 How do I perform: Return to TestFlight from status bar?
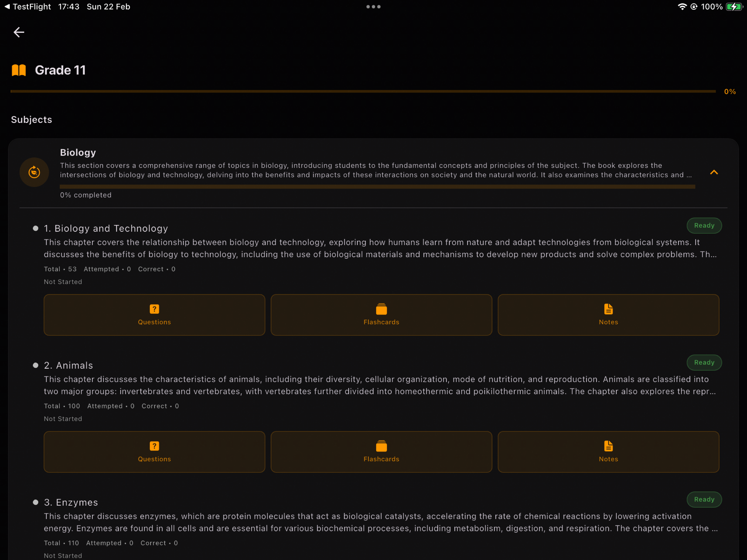click(28, 7)
